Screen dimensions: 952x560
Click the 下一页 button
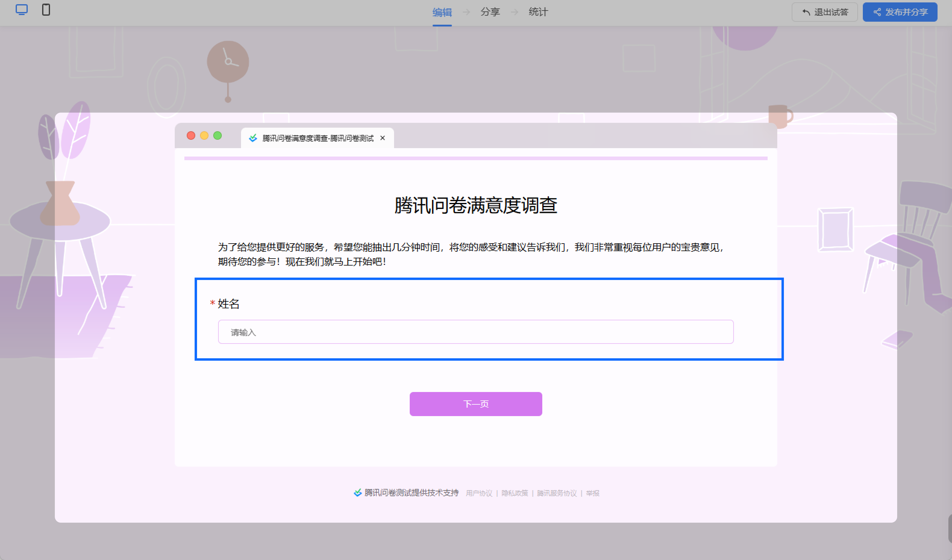(x=476, y=404)
